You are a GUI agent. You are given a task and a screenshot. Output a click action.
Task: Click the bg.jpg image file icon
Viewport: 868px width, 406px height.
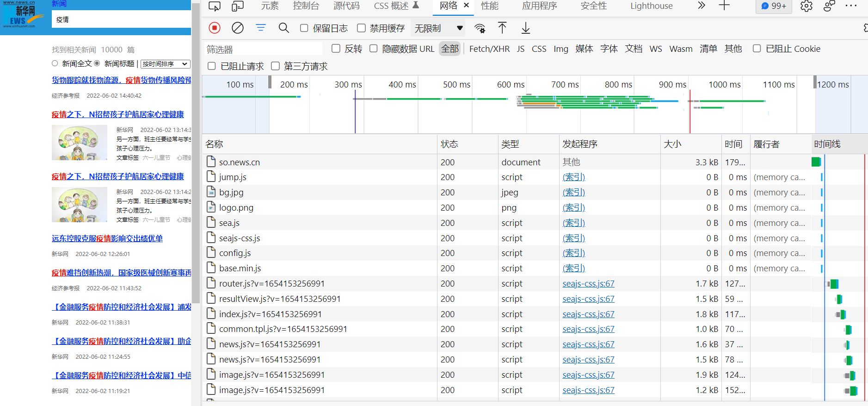pos(211,192)
